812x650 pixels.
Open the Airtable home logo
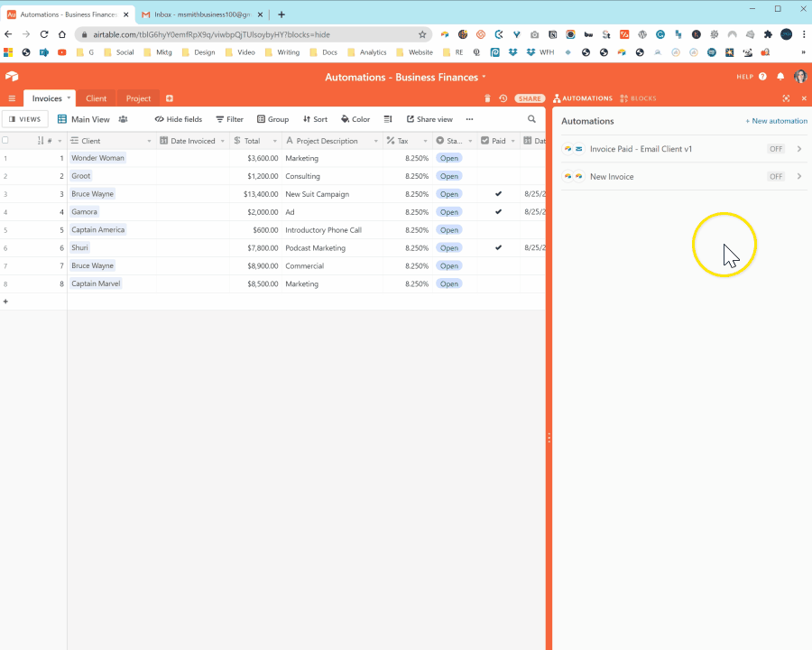coord(12,77)
